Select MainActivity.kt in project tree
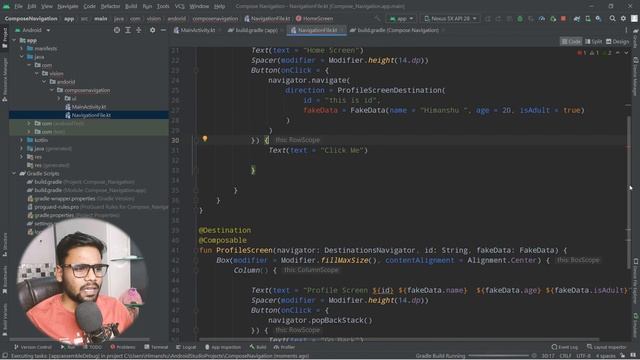This screenshot has height=360, width=640. 89,107
